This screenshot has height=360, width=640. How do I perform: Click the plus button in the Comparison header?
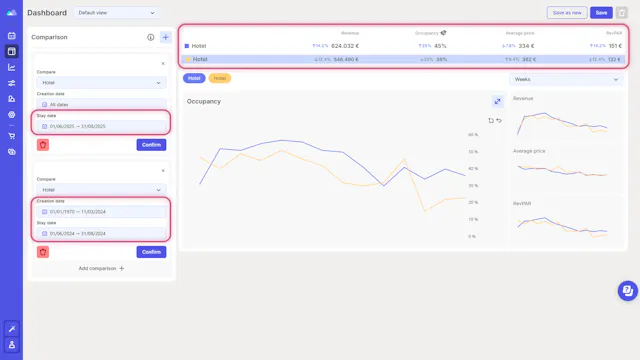165,37
